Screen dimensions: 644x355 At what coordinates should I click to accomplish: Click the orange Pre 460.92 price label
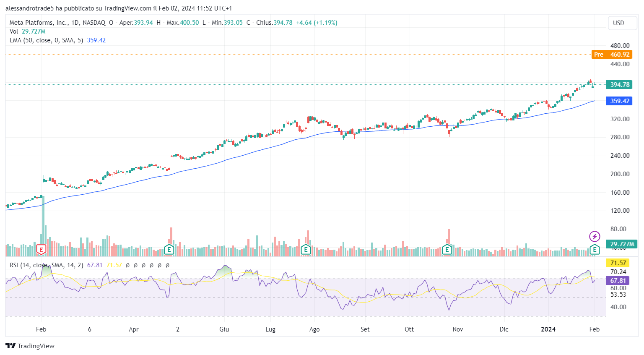612,55
